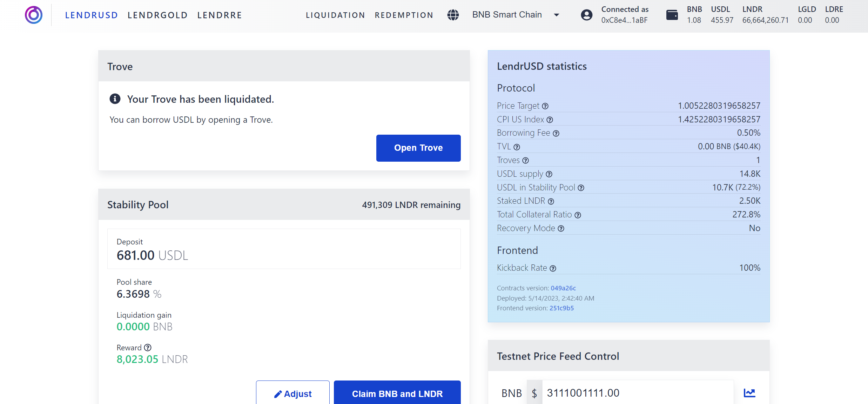Open the LIQUIDATION menu item
The width and height of the screenshot is (868, 404).
(335, 15)
